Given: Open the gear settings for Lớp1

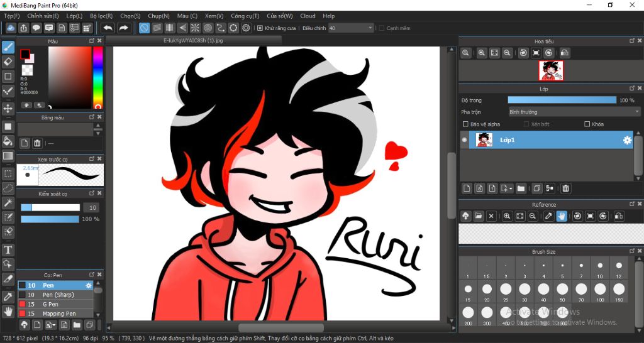Looking at the screenshot, I should click(x=627, y=140).
